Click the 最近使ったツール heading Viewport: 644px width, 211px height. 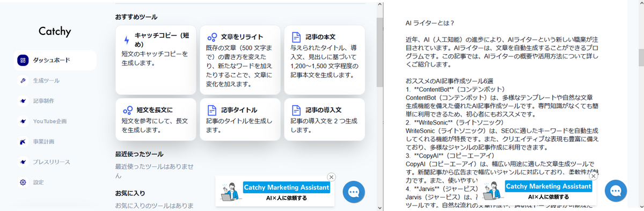pyautogui.click(x=140, y=154)
